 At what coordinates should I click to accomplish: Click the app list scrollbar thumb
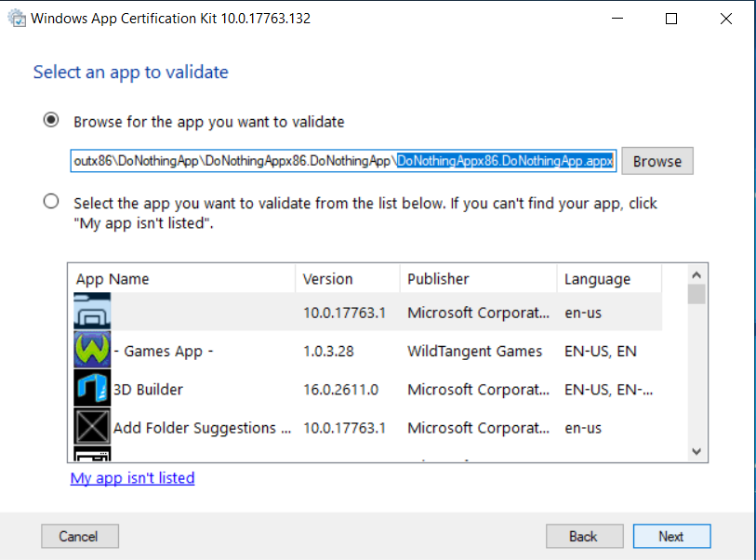coord(696,294)
